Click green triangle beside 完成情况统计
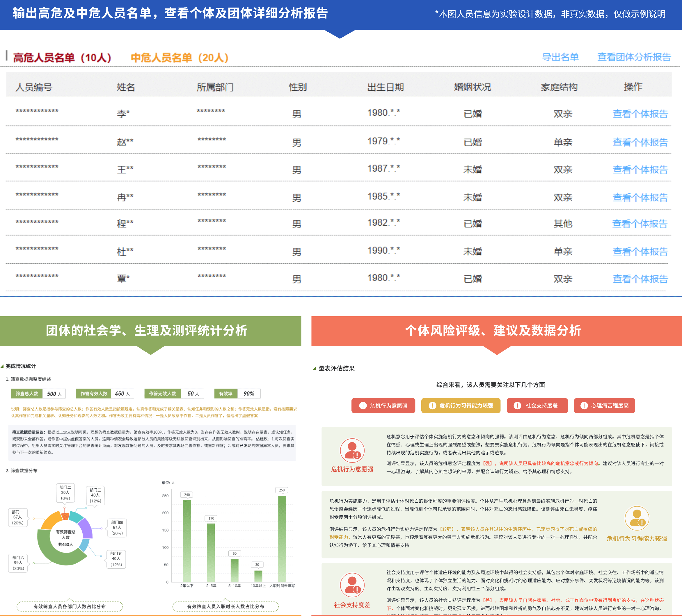This screenshot has height=616, width=682. 2,366
